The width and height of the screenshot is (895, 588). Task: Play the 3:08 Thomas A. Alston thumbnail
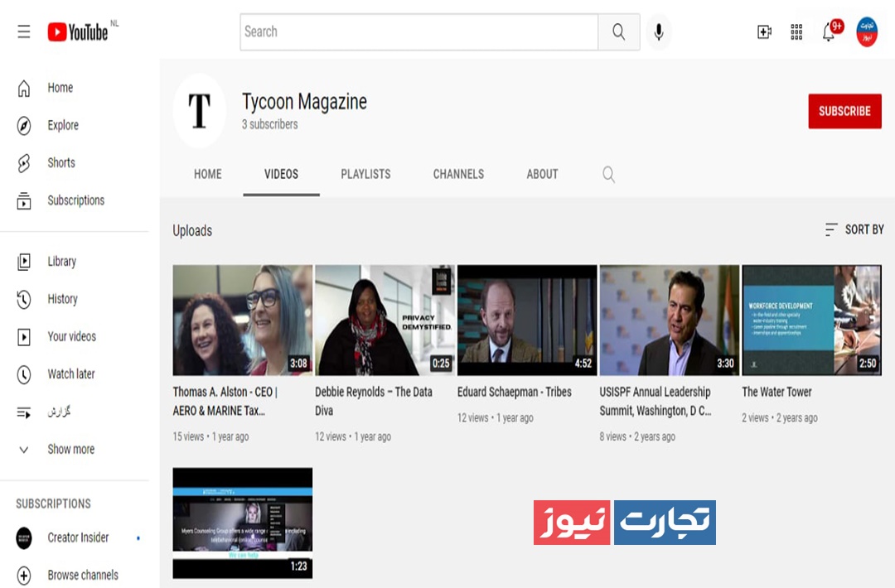click(243, 320)
